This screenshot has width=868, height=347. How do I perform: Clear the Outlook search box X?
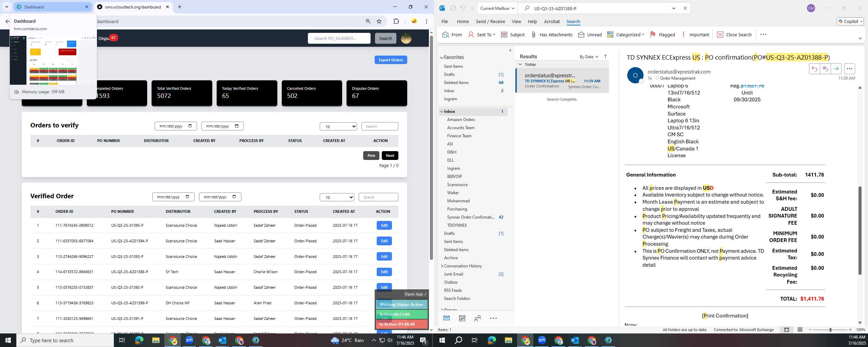685,8
